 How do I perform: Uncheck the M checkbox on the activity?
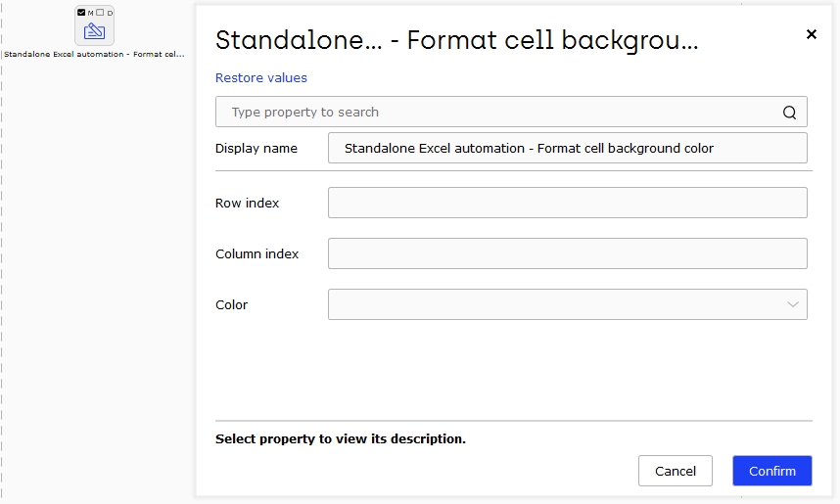[x=81, y=13]
